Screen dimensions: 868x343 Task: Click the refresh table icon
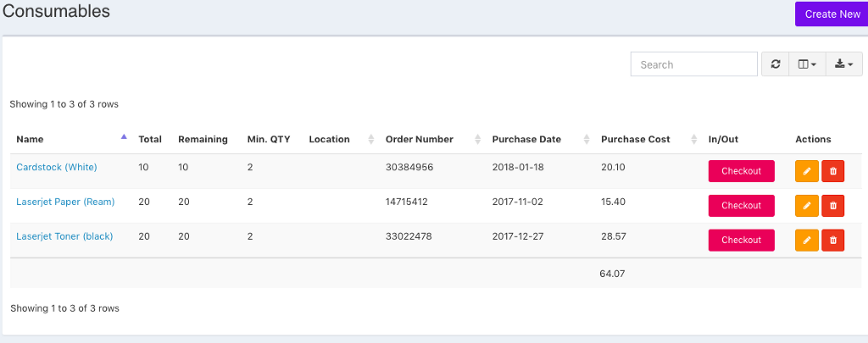coord(775,64)
